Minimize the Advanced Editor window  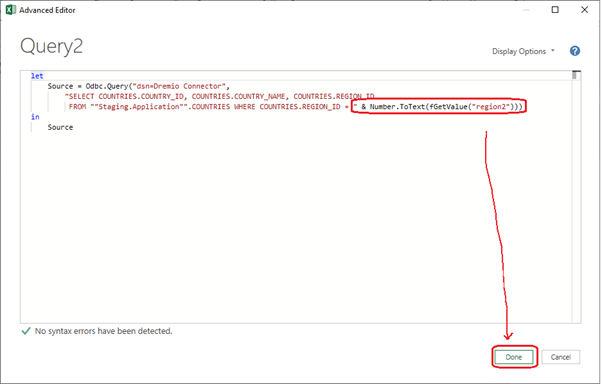pyautogui.click(x=526, y=10)
